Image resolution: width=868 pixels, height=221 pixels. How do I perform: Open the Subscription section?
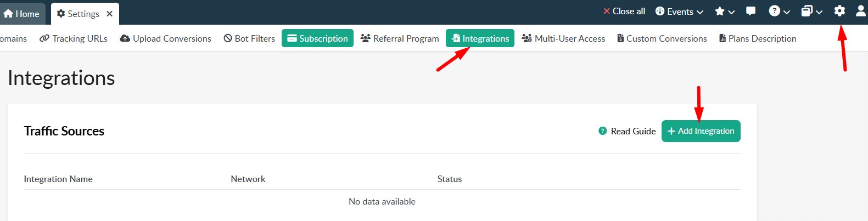317,38
